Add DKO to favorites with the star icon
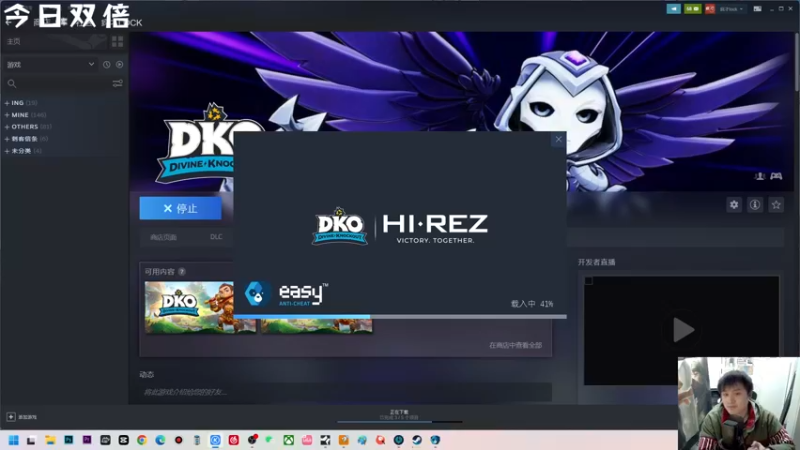Image resolution: width=800 pixels, height=450 pixels. click(776, 205)
